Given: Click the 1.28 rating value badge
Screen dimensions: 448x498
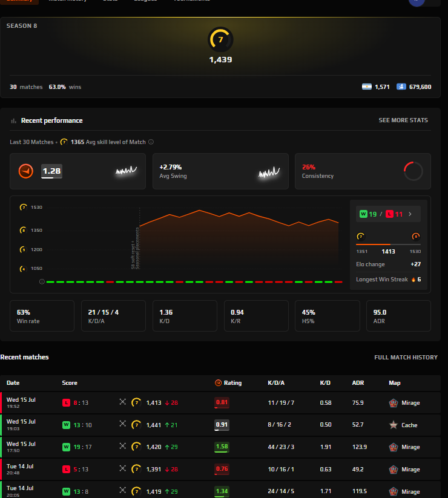Looking at the screenshot, I should (x=51, y=171).
